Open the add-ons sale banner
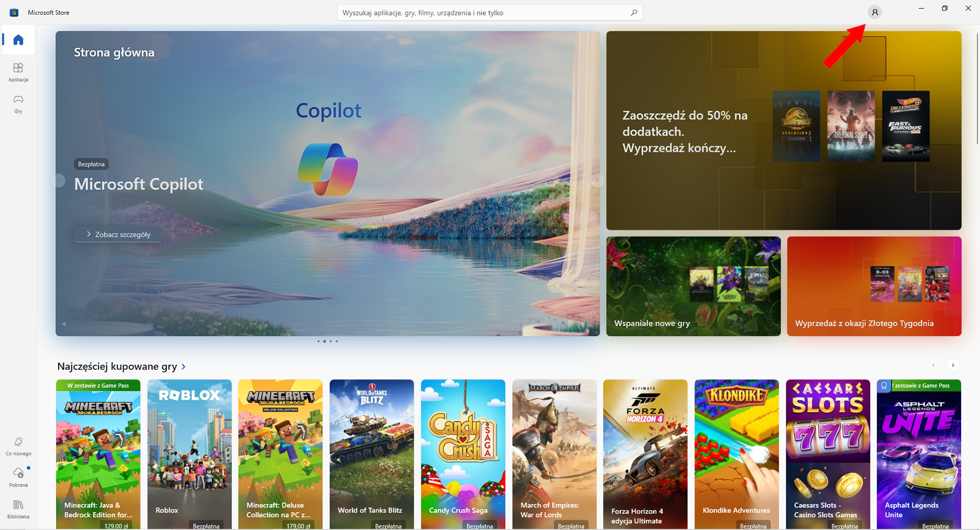The image size is (980, 530). [x=784, y=131]
